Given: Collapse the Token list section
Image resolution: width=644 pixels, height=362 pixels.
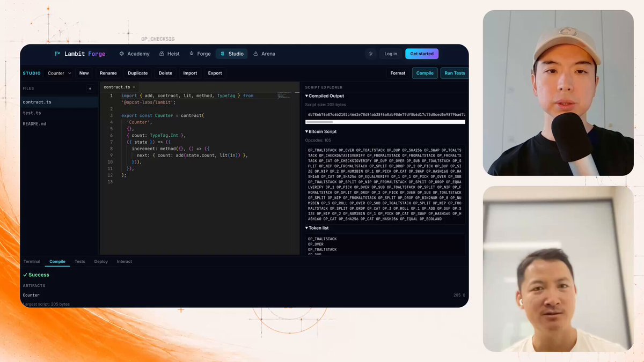Looking at the screenshot, I should 307,228.
